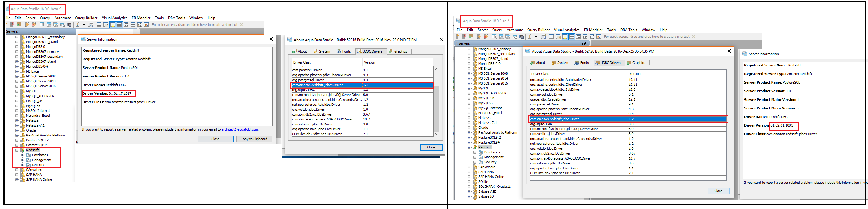Collapse the Redshift node in rc-6 server tree
Viewport: 868px width, 209px height.
pyautogui.click(x=469, y=148)
